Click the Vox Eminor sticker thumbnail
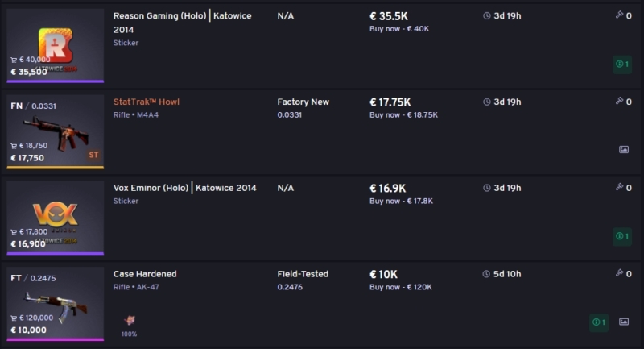The image size is (644, 349). (x=55, y=214)
